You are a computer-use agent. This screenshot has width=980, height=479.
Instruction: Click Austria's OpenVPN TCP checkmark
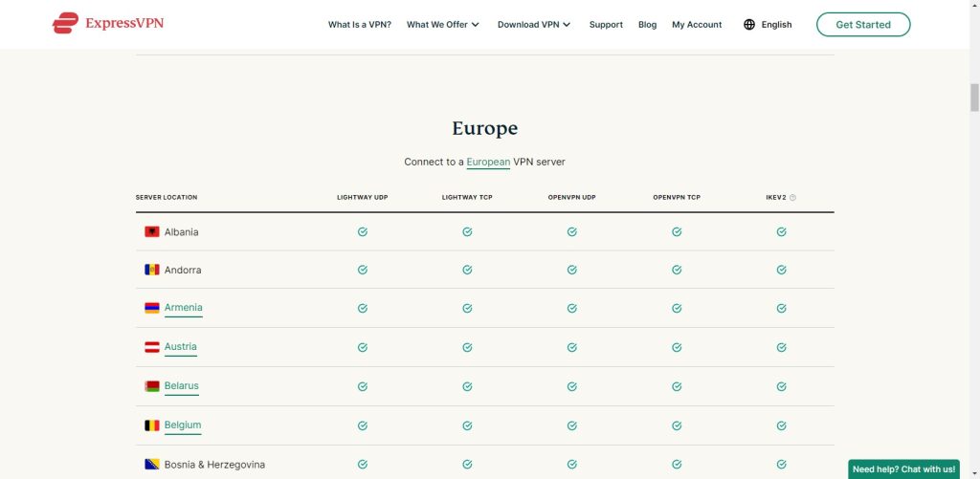click(677, 347)
